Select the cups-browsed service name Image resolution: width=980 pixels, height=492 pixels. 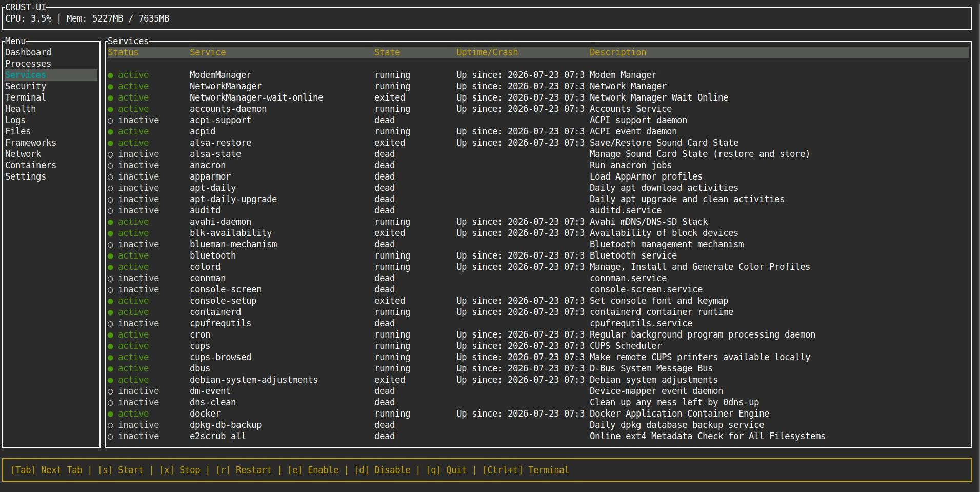pos(221,357)
